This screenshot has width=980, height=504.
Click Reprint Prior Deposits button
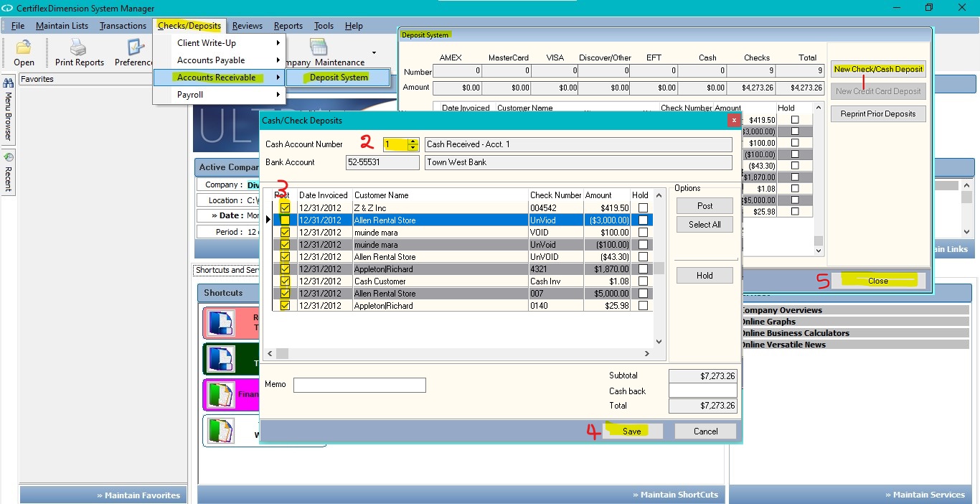(x=879, y=114)
